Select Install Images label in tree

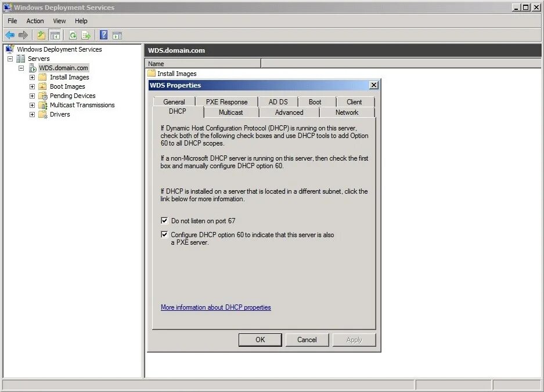[70, 77]
